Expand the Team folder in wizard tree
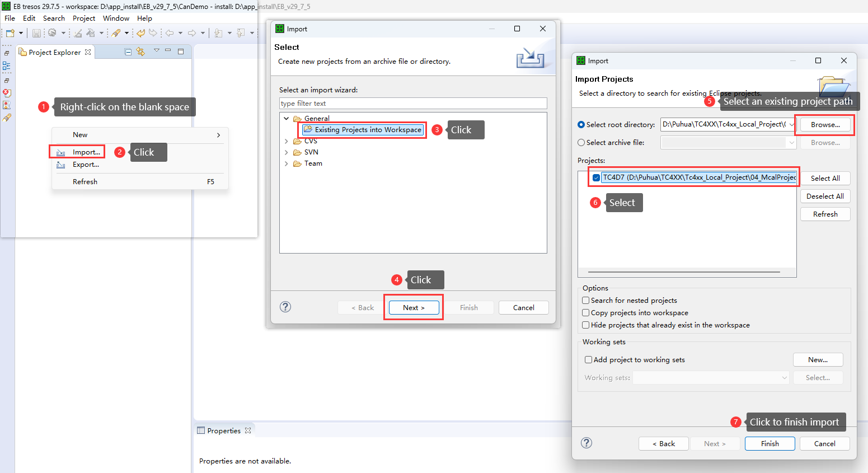 pos(287,163)
